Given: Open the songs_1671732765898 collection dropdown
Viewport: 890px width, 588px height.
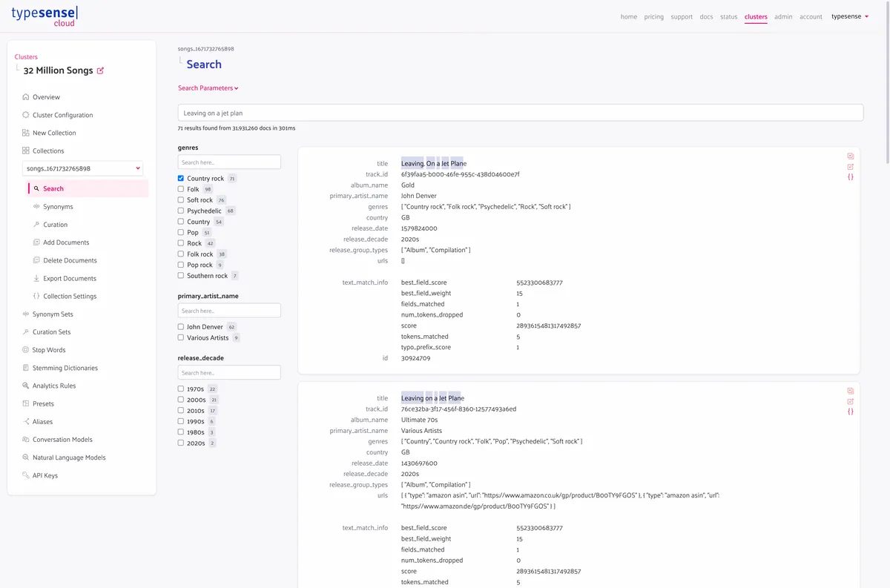Looking at the screenshot, I should coord(82,168).
